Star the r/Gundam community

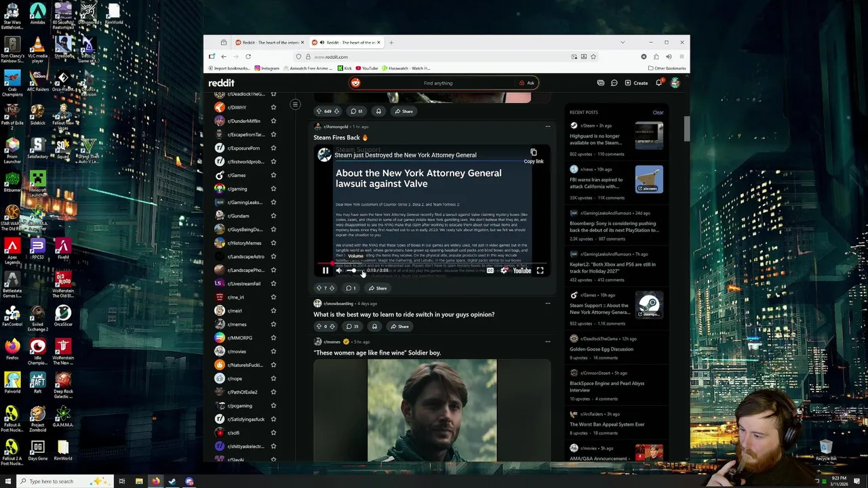point(273,216)
